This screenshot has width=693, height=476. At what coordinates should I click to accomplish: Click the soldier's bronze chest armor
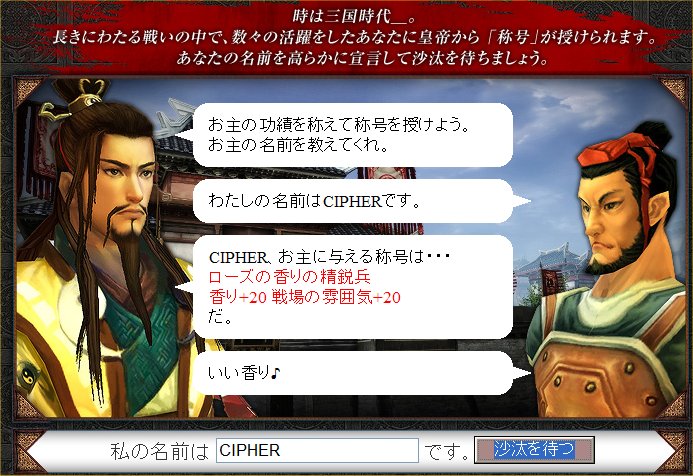(x=601, y=376)
